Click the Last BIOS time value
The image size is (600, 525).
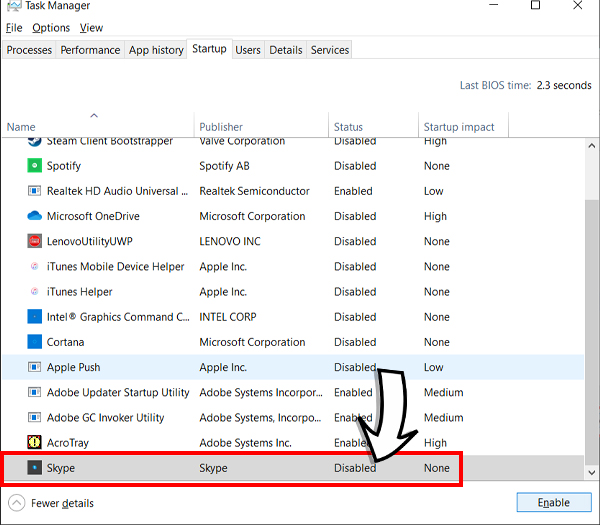tap(564, 85)
